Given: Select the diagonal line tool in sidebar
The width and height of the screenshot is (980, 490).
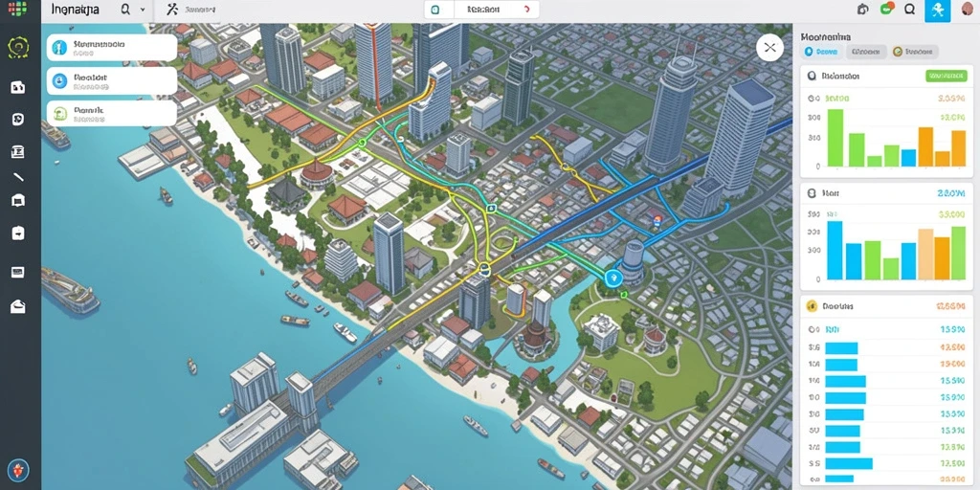Looking at the screenshot, I should [x=18, y=177].
